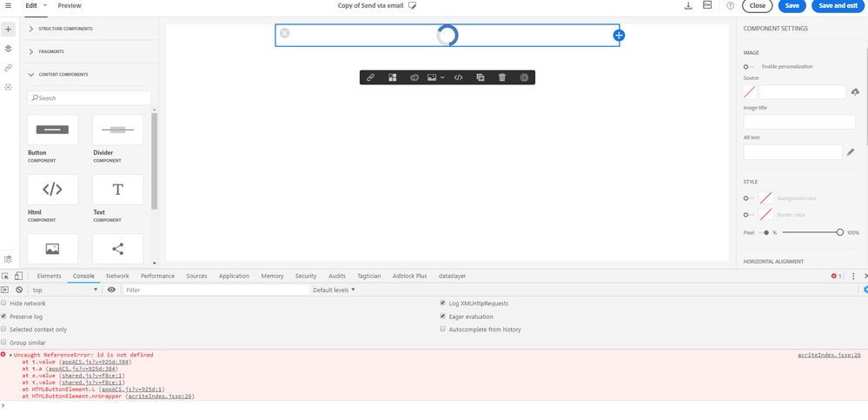
Task: Open the top JavaScript context dropdown
Action: coord(64,290)
